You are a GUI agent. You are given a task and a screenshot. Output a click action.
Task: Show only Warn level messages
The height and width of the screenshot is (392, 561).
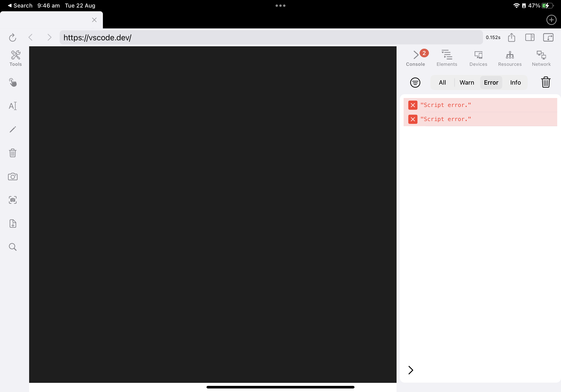(x=467, y=82)
